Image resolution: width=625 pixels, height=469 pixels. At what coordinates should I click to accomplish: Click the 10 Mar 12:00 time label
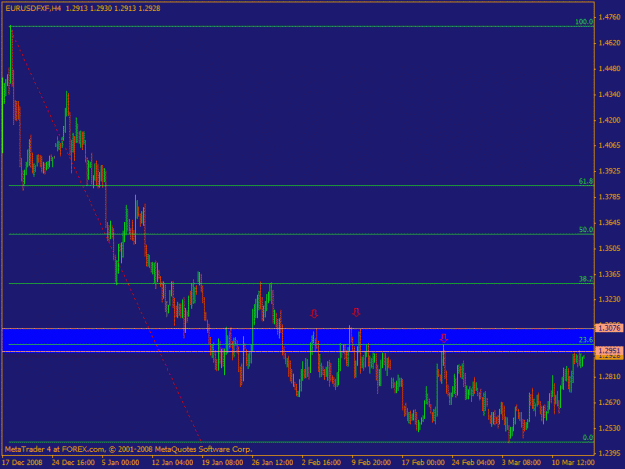573,462
